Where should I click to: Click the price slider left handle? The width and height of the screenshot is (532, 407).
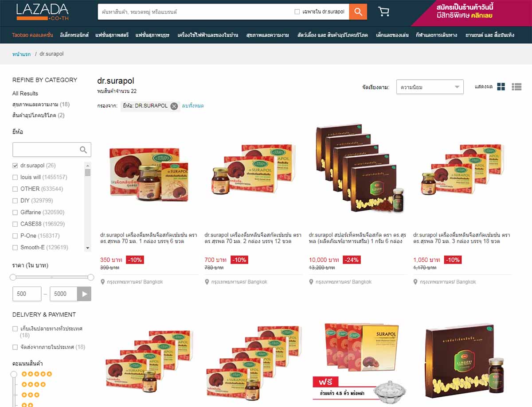point(13,277)
